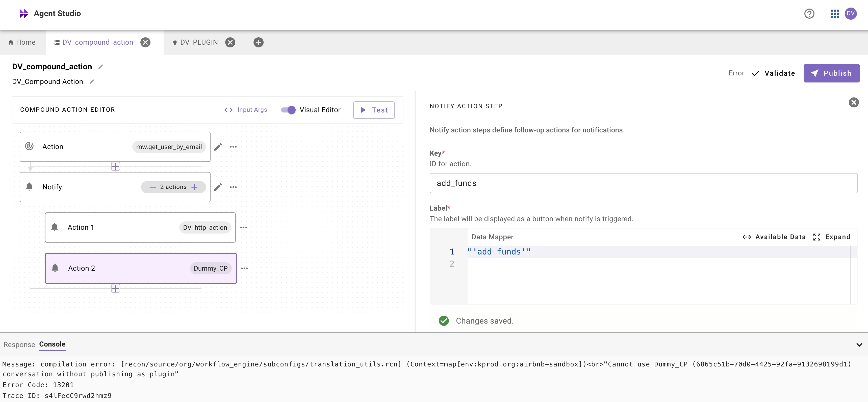Add new tab with plus icon
The width and height of the screenshot is (868, 402).
point(259,42)
